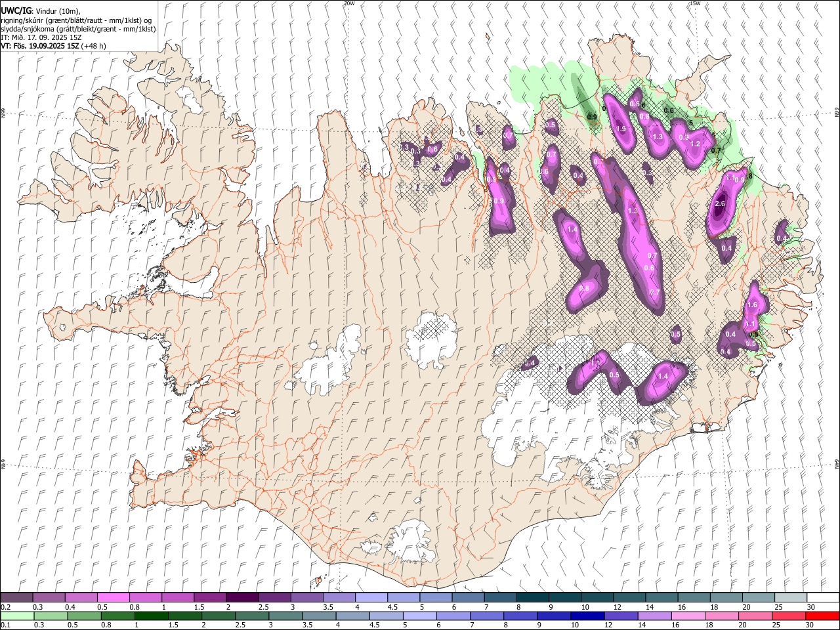Click the pale green 0.1 rain legend swatch

tap(18, 616)
